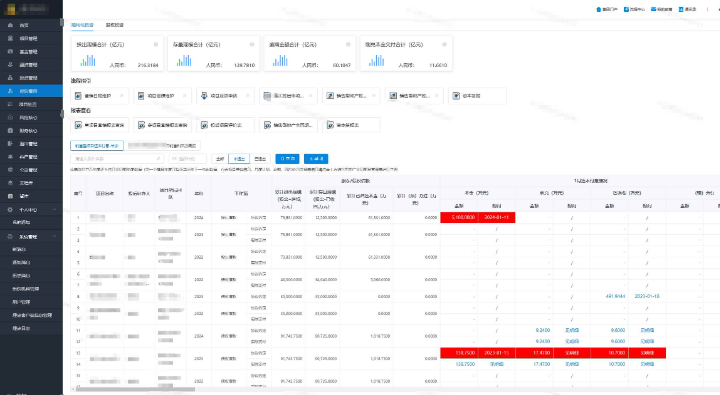Open the sidebar item just above the highlighted one

point(31,78)
